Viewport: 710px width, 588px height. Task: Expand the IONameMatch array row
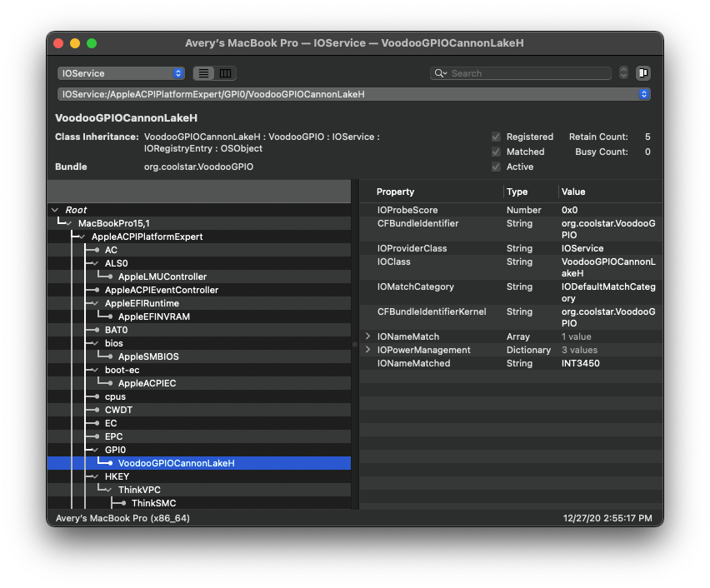point(367,336)
